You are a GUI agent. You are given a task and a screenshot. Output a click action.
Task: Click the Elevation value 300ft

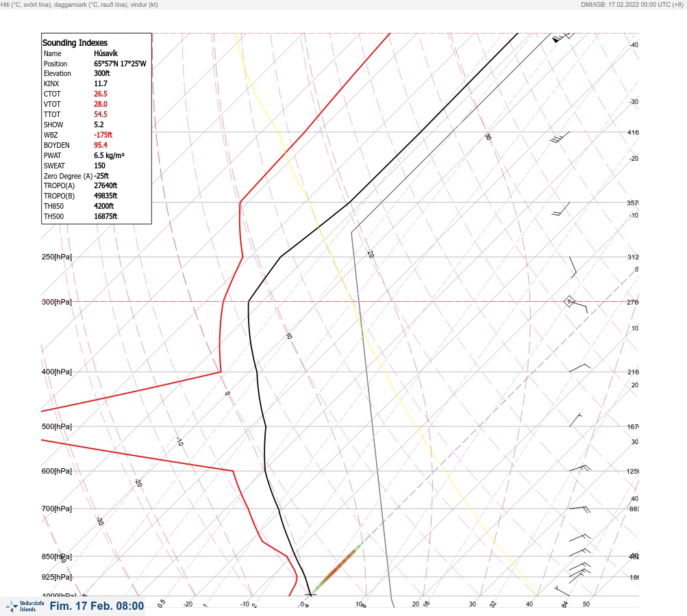click(x=101, y=73)
